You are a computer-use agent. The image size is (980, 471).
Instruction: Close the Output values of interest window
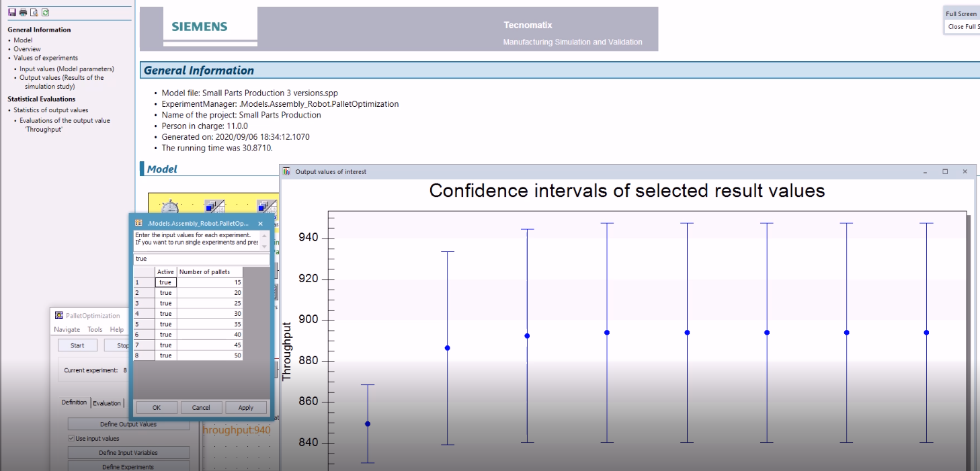pyautogui.click(x=965, y=171)
